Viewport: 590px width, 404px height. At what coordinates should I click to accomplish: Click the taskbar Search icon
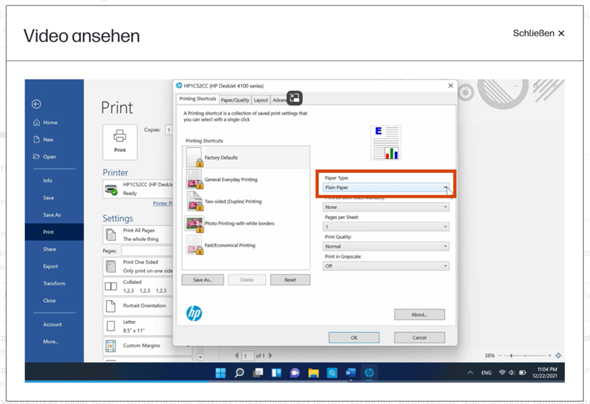click(239, 373)
